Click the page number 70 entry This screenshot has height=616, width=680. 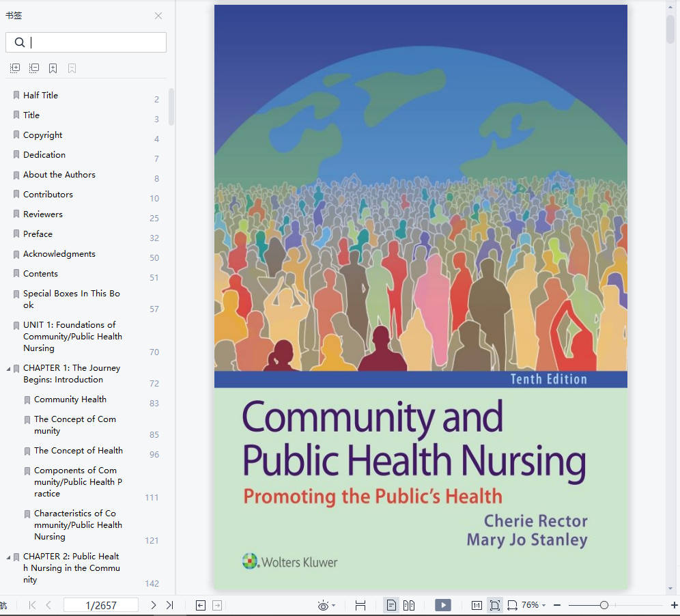coord(154,352)
